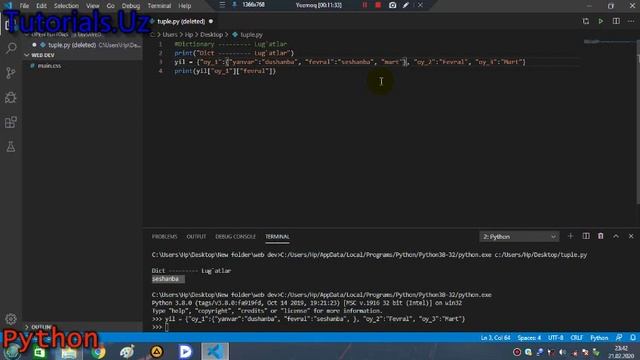Switch to the Problems panel tab
The width and height of the screenshot is (640, 360).
coord(164,236)
